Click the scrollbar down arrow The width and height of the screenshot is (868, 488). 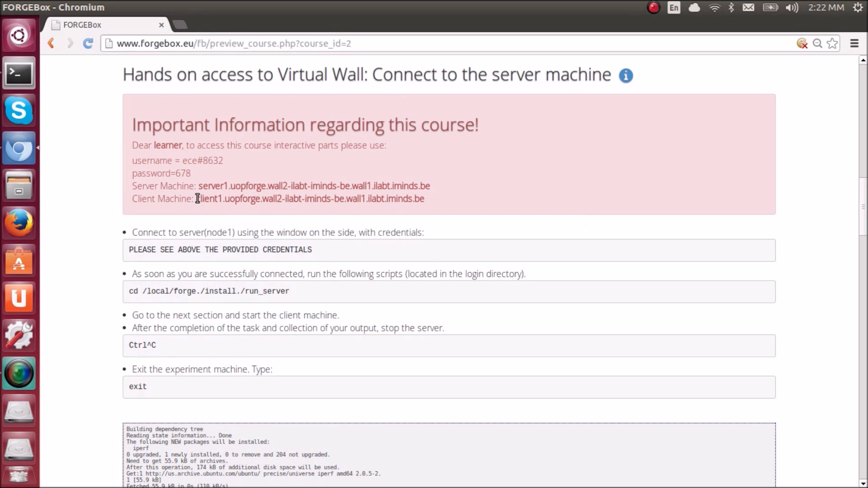point(863,483)
